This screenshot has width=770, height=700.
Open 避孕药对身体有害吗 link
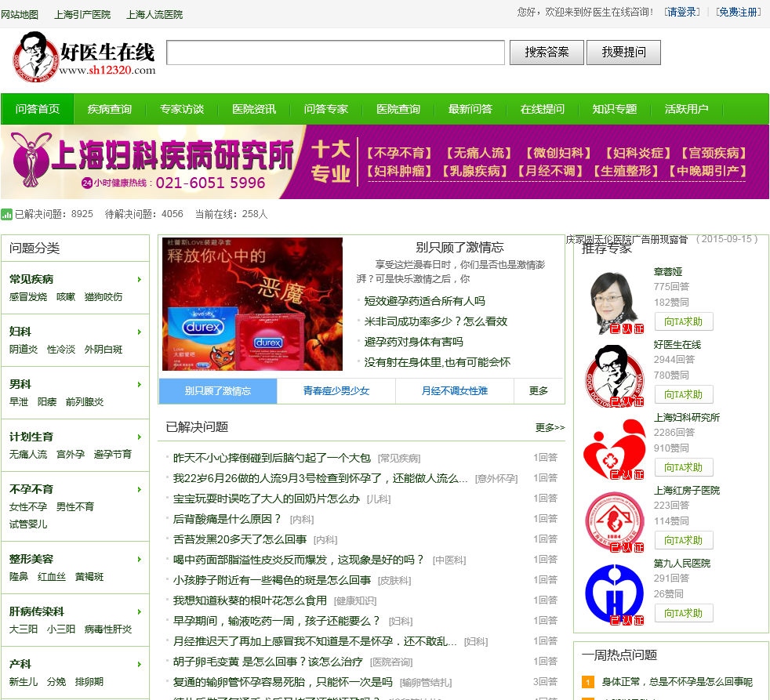[413, 342]
